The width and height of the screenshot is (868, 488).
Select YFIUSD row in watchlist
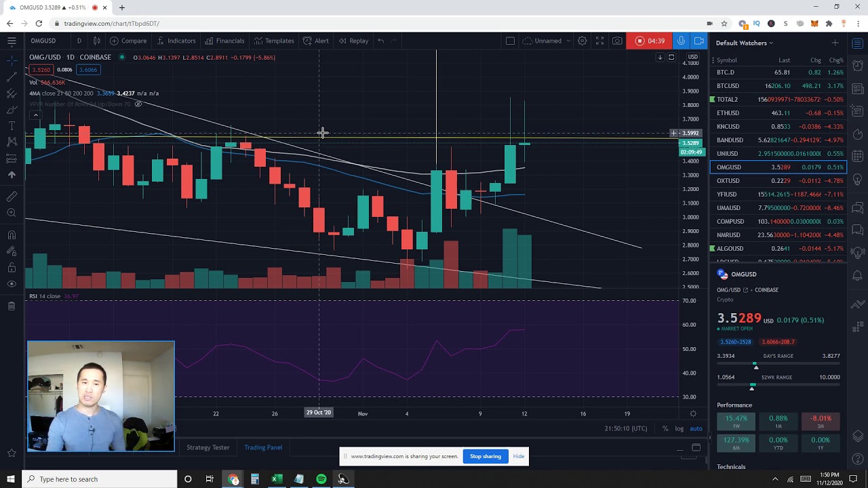coord(778,195)
